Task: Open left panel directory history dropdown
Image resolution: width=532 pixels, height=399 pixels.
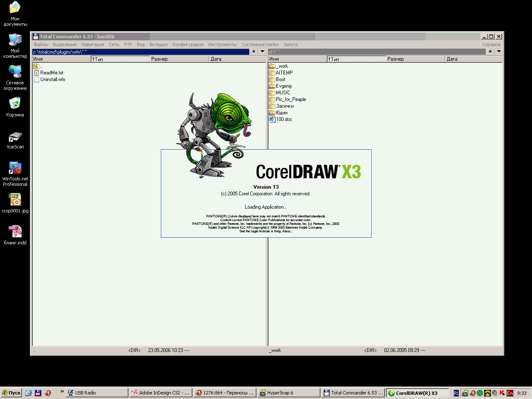Action: click(262, 52)
